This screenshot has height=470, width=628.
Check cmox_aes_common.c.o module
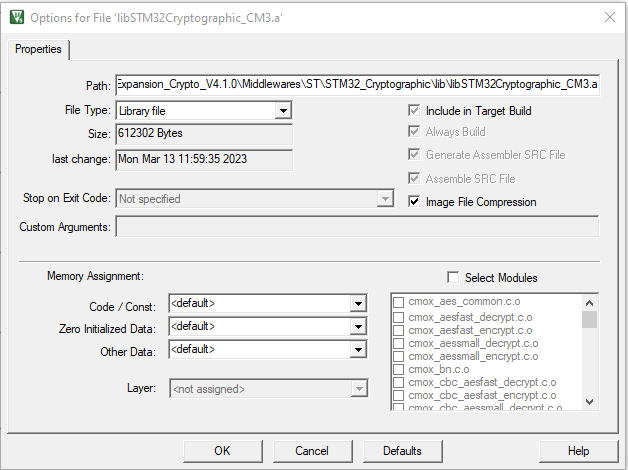(399, 302)
